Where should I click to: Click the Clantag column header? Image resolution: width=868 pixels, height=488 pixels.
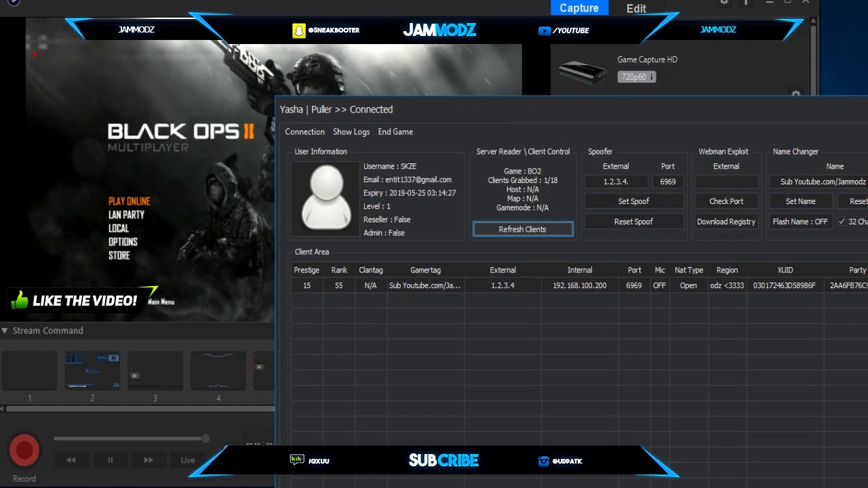click(371, 270)
